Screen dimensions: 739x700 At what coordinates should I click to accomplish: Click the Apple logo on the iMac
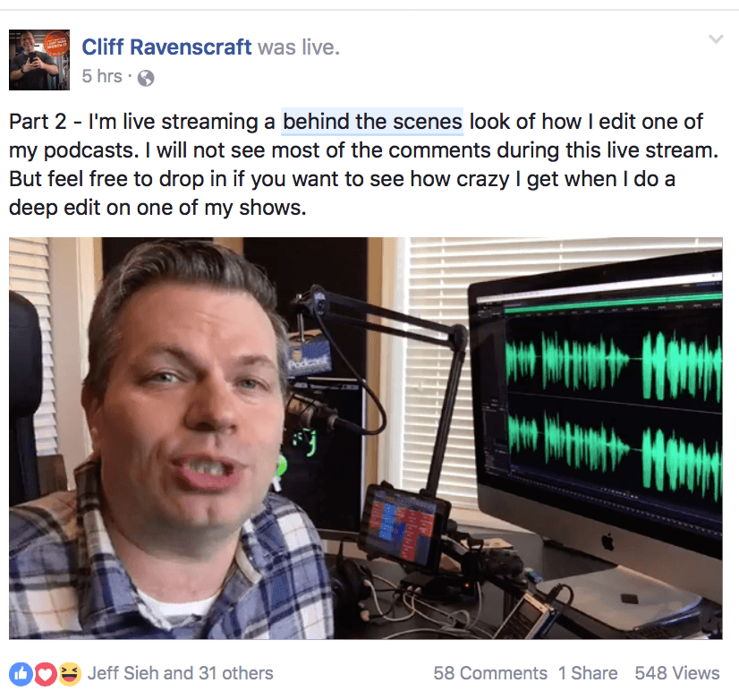(x=608, y=542)
